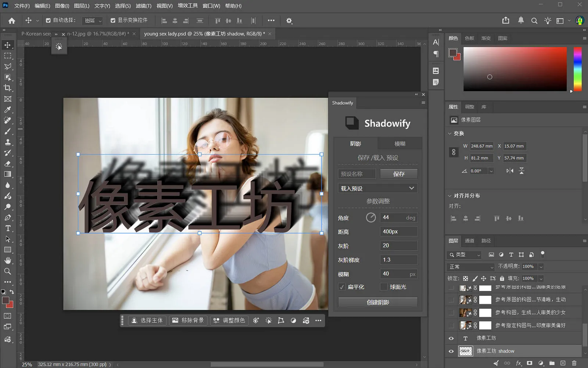Select the Frame tool

coord(8,99)
